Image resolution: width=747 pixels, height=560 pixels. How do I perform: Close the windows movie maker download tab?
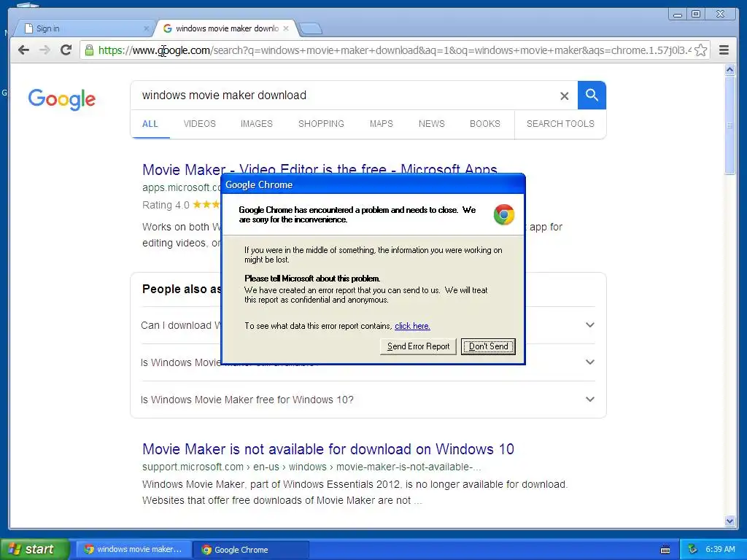pos(286,28)
